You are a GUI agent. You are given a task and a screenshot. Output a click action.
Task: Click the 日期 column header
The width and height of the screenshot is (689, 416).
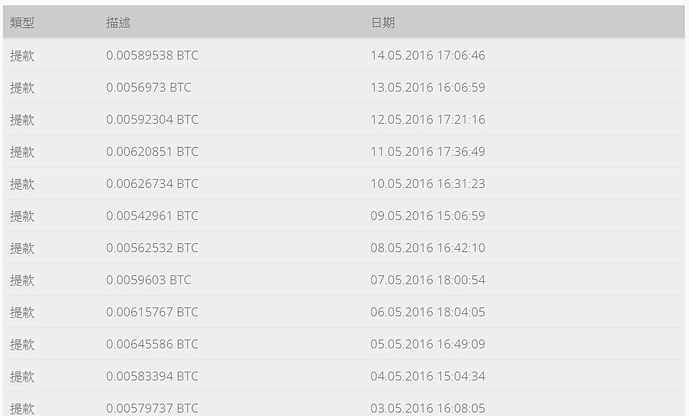[383, 22]
